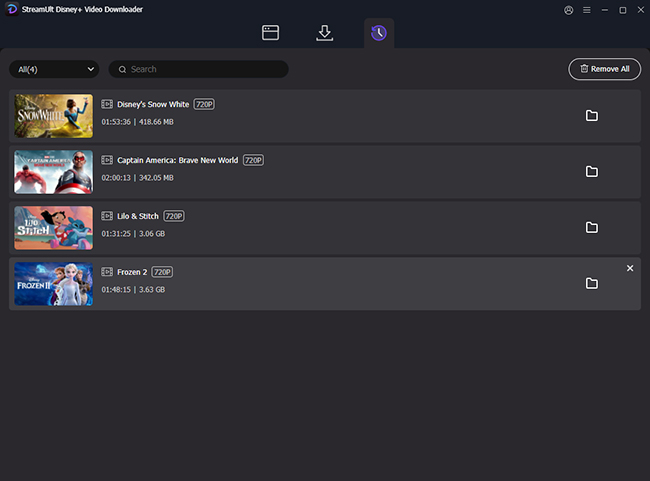
Task: Click the video icon beside Lilo & Stitch
Action: click(107, 216)
